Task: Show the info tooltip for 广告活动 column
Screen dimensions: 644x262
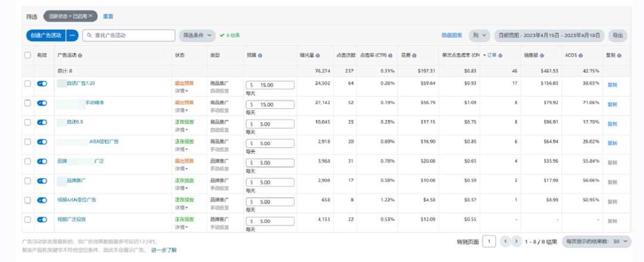Action: pos(80,55)
